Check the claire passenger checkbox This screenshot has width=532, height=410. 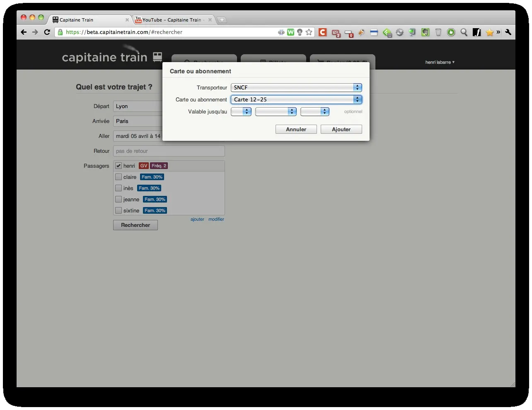point(118,177)
